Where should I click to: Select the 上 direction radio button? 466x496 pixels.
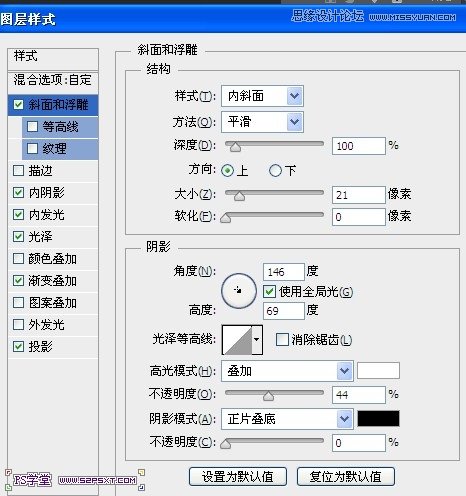228,171
